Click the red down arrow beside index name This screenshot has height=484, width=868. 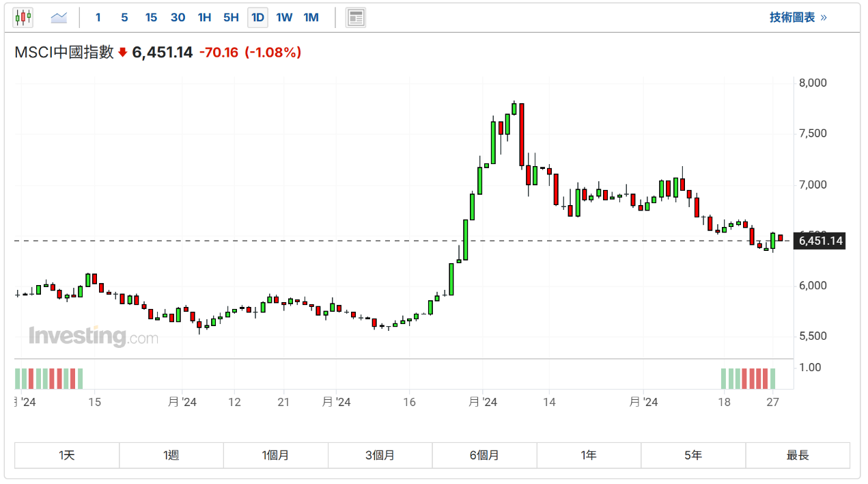coord(123,53)
